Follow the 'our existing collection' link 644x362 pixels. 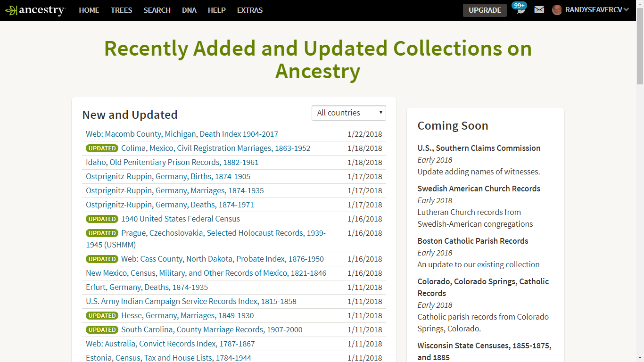502,264
